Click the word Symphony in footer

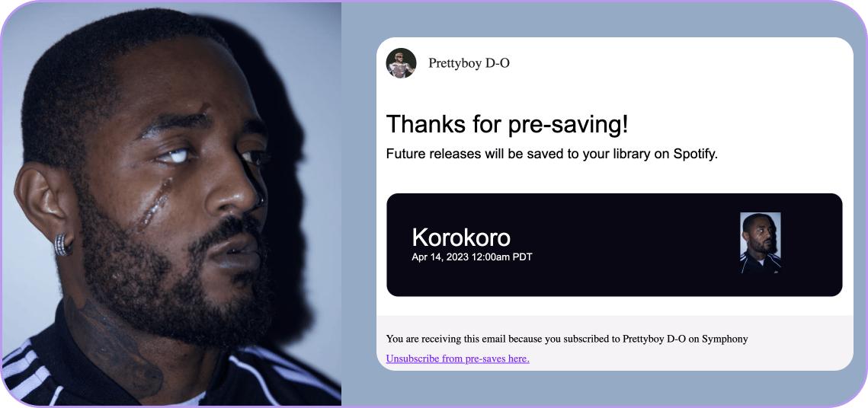click(x=725, y=339)
